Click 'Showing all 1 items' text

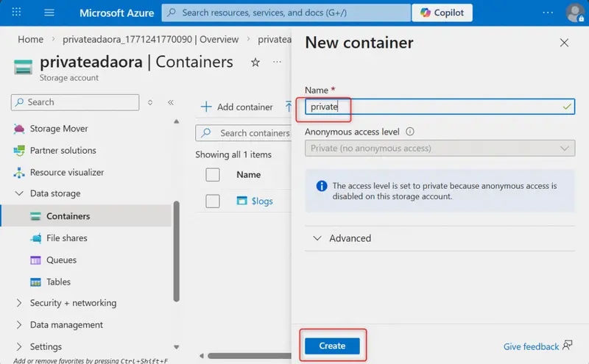233,154
